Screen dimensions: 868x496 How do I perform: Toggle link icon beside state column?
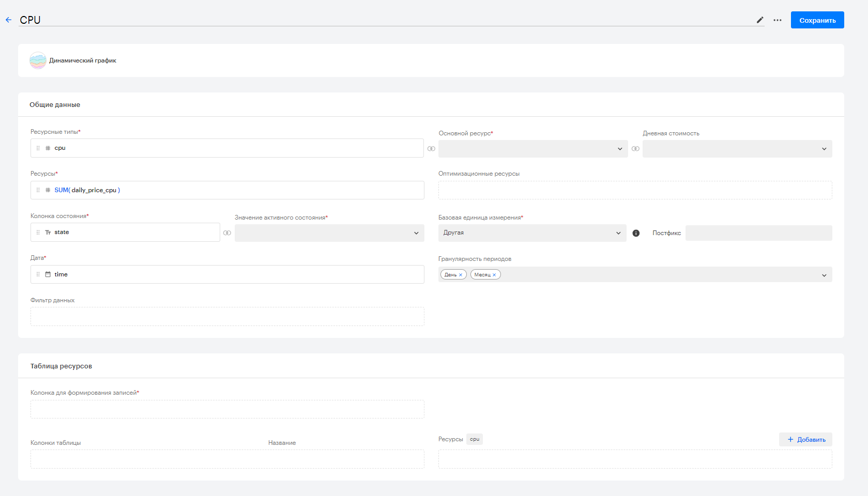point(227,233)
